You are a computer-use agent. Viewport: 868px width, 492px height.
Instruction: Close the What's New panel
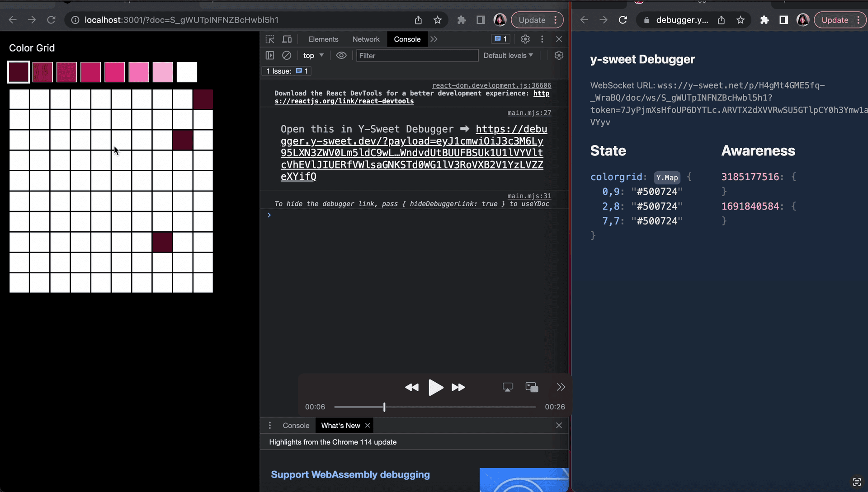click(367, 425)
